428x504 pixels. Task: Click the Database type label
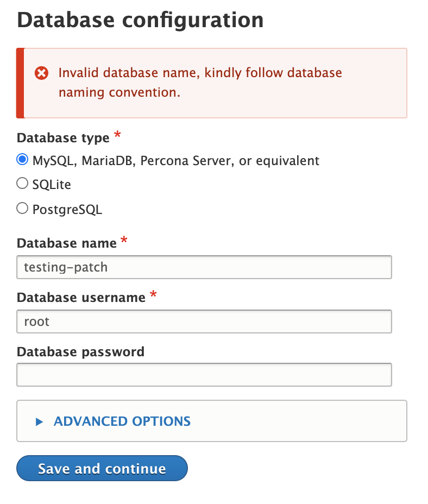pos(63,138)
